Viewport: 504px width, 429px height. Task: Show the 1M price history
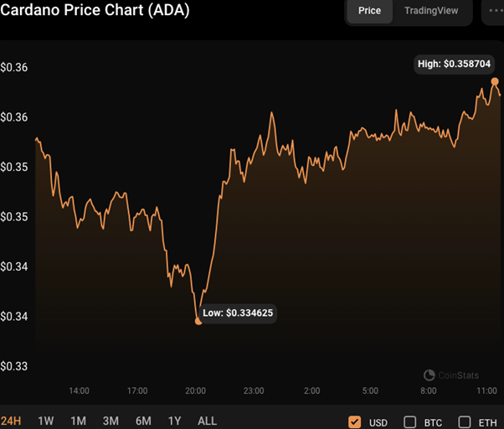(x=78, y=421)
